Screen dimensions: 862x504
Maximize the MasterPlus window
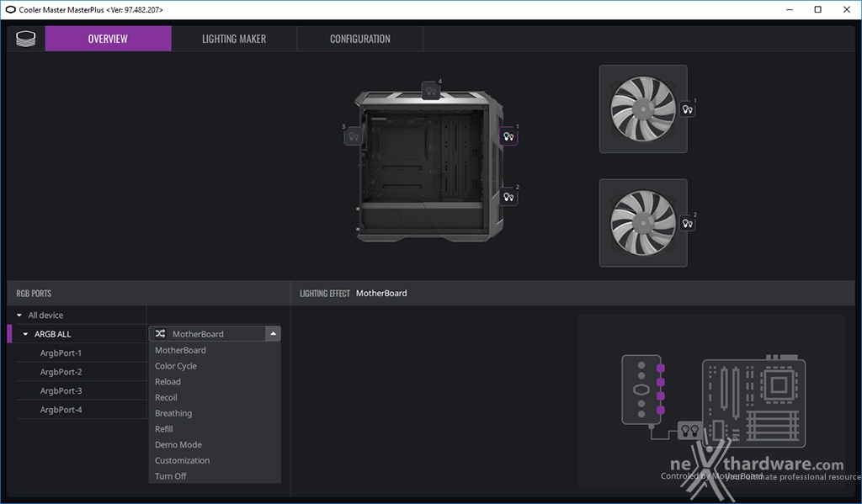(x=818, y=9)
